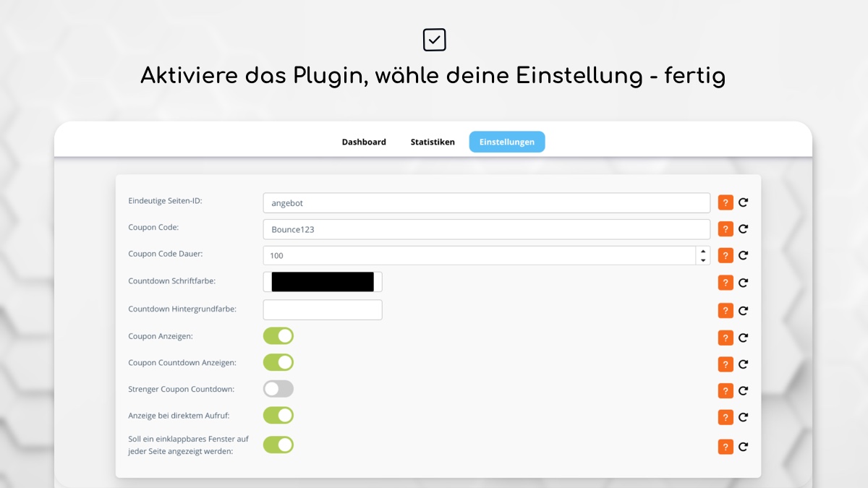
Task: Disable the Coupon Anzeigen toggle
Action: 278,335
